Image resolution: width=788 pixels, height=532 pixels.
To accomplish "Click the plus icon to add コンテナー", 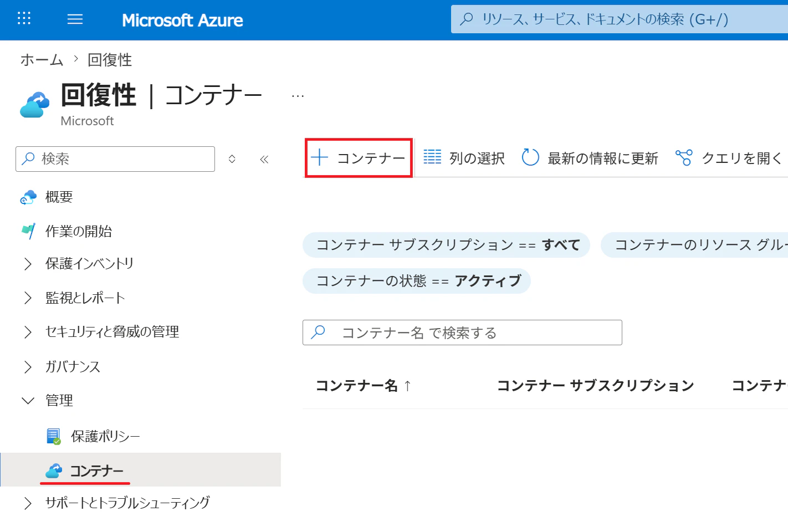I will pyautogui.click(x=320, y=158).
